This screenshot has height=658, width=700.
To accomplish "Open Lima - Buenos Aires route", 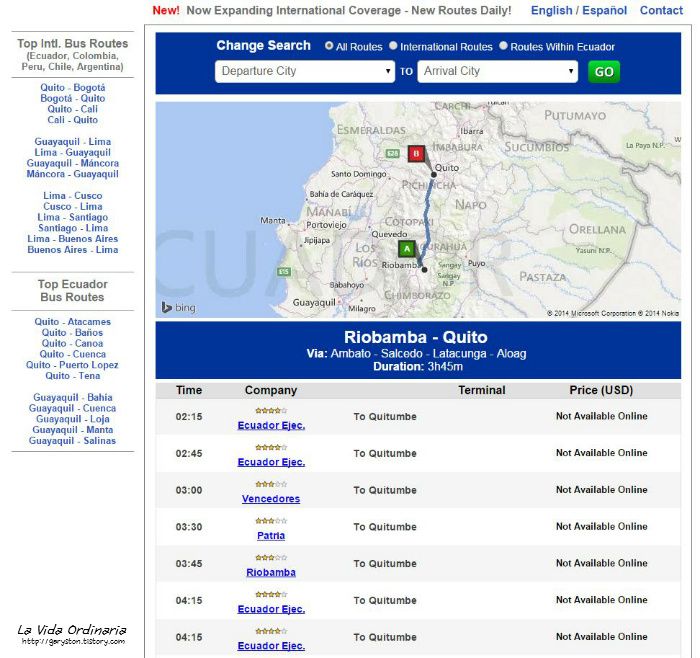I will coord(73,238).
